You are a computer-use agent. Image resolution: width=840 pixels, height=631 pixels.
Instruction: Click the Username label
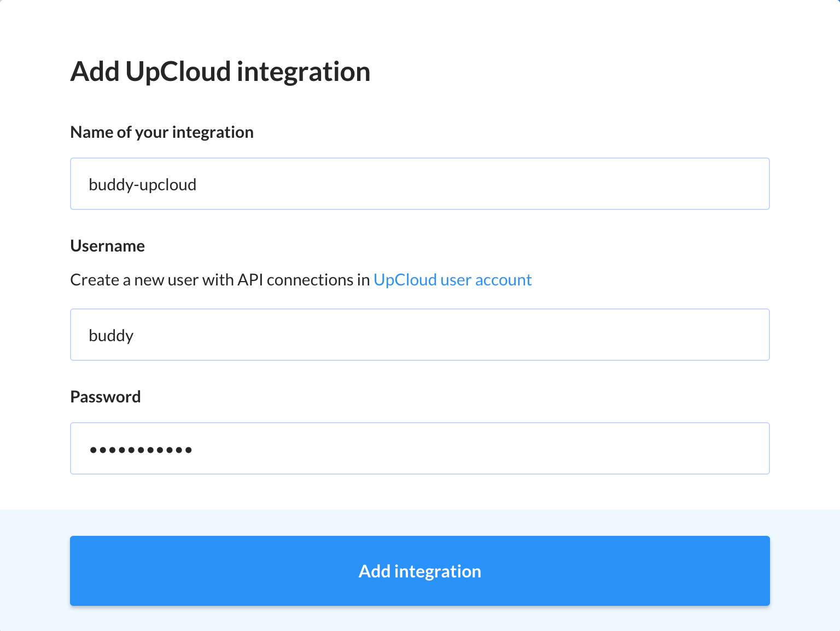coord(108,246)
